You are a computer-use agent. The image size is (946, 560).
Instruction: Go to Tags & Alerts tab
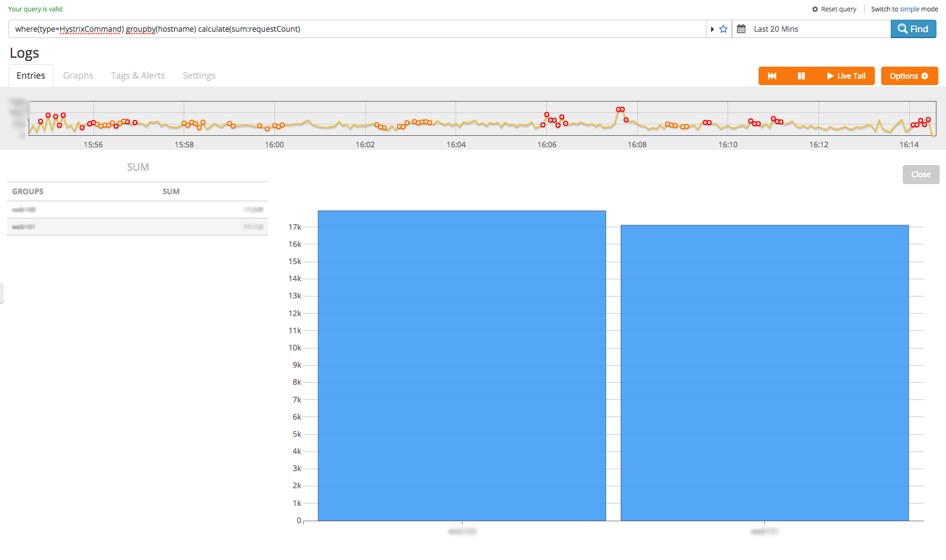pos(138,76)
